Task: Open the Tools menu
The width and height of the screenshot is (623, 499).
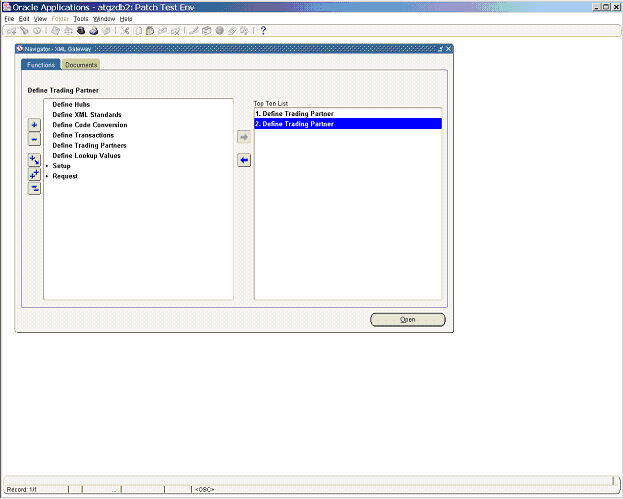Action: pyautogui.click(x=81, y=19)
